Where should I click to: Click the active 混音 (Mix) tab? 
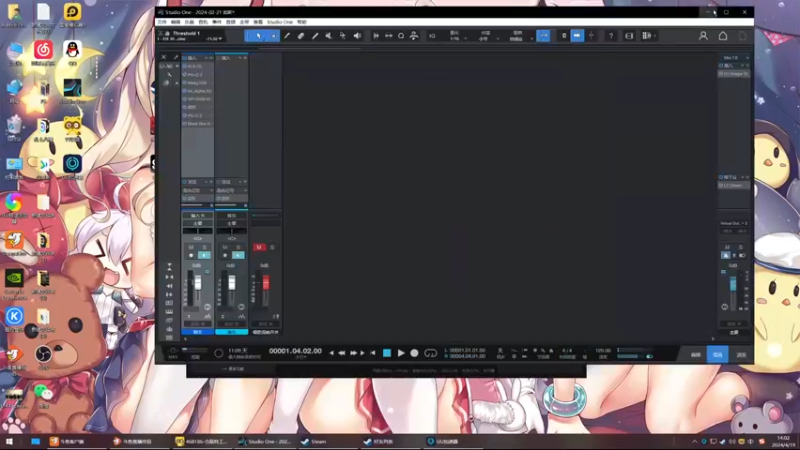coord(717,355)
